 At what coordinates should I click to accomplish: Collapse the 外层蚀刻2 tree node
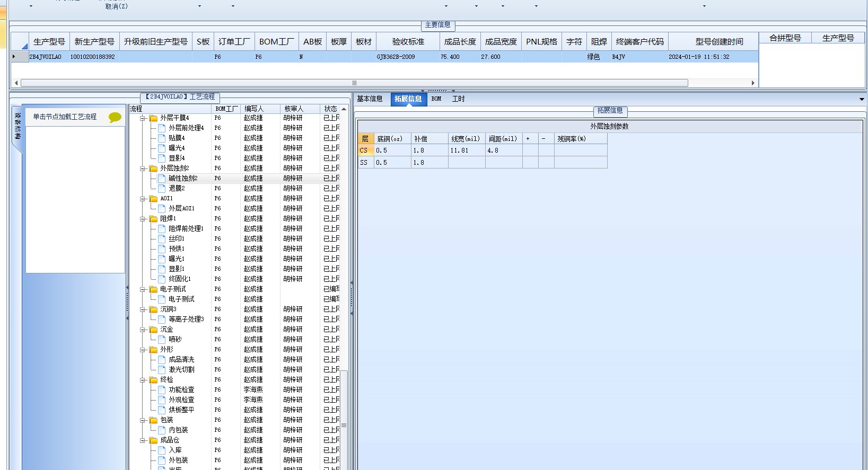tap(143, 169)
